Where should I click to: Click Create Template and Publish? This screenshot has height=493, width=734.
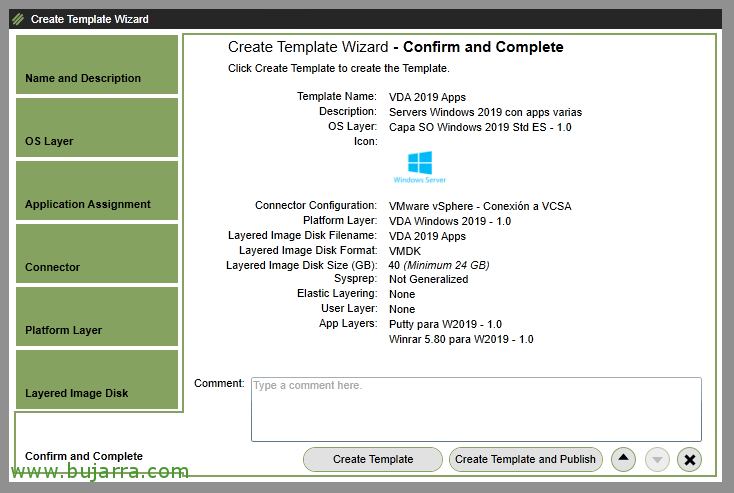point(525,459)
